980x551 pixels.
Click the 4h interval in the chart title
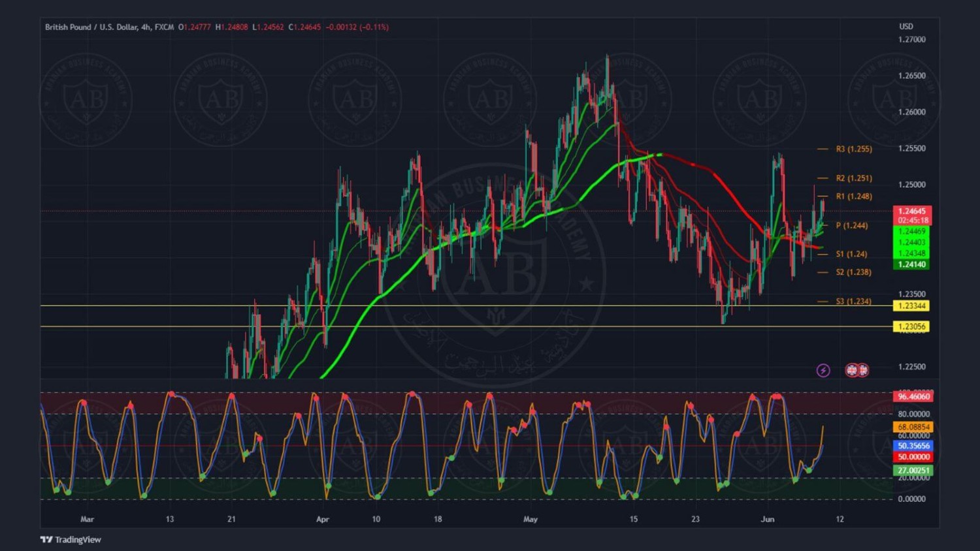146,27
